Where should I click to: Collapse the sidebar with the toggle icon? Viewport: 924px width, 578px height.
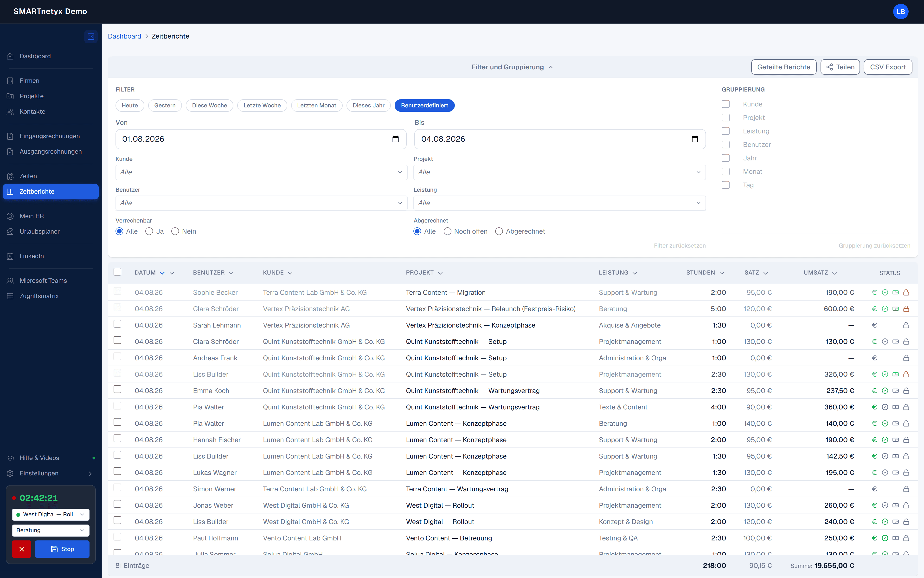click(x=91, y=36)
